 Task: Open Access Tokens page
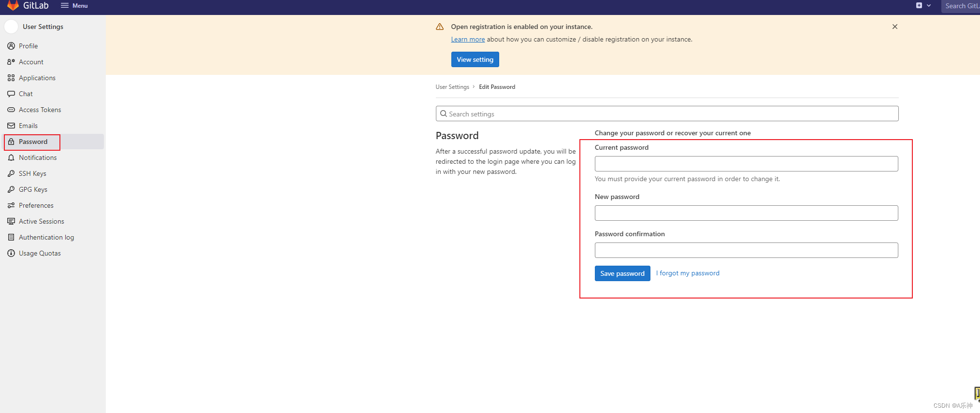pyautogui.click(x=53, y=110)
